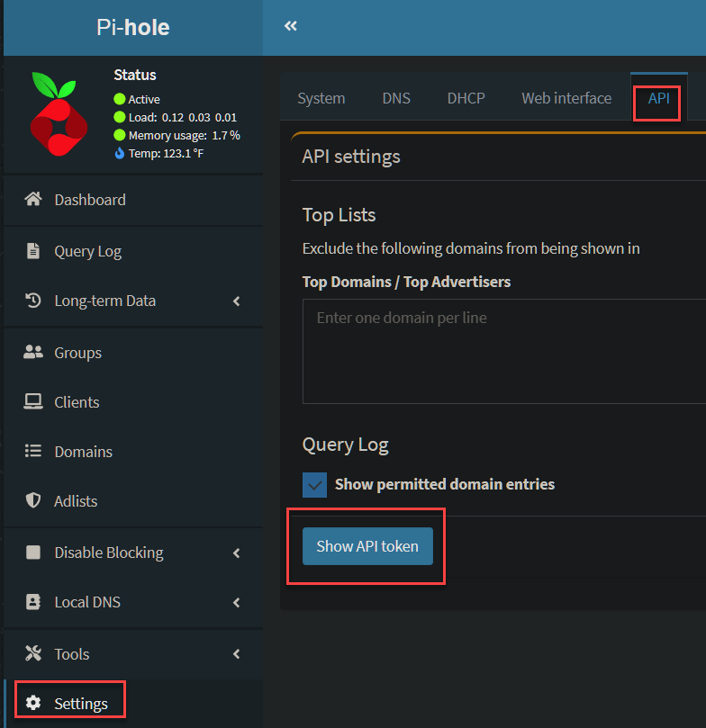Screen dimensions: 706x728
Task: Click the Memory usage: 1.7 % text
Action: point(185,135)
